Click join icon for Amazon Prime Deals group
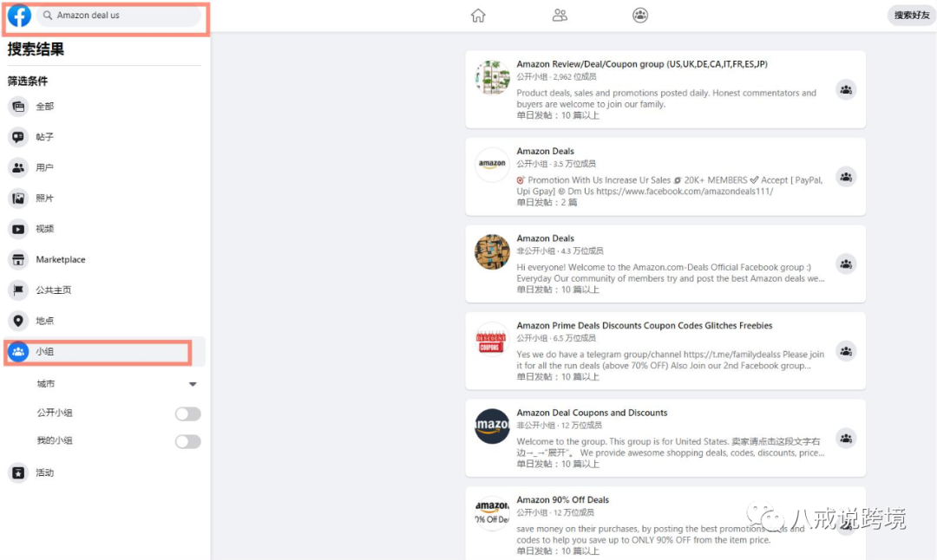 [x=846, y=351]
